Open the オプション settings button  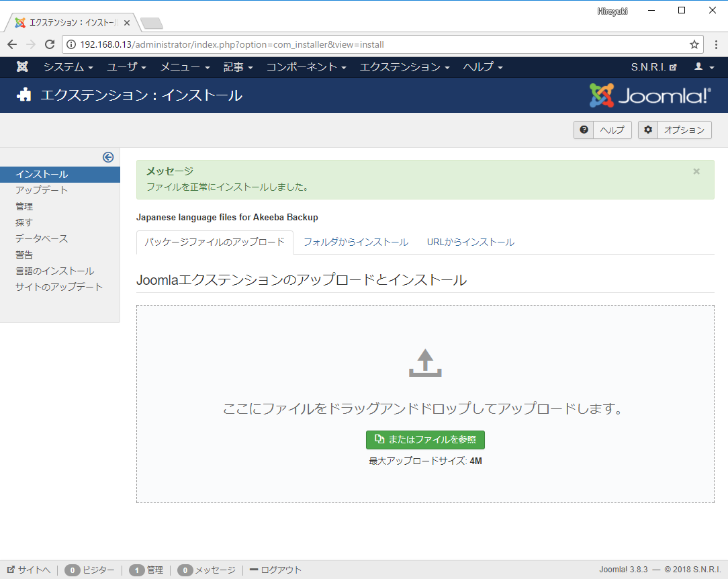click(674, 130)
